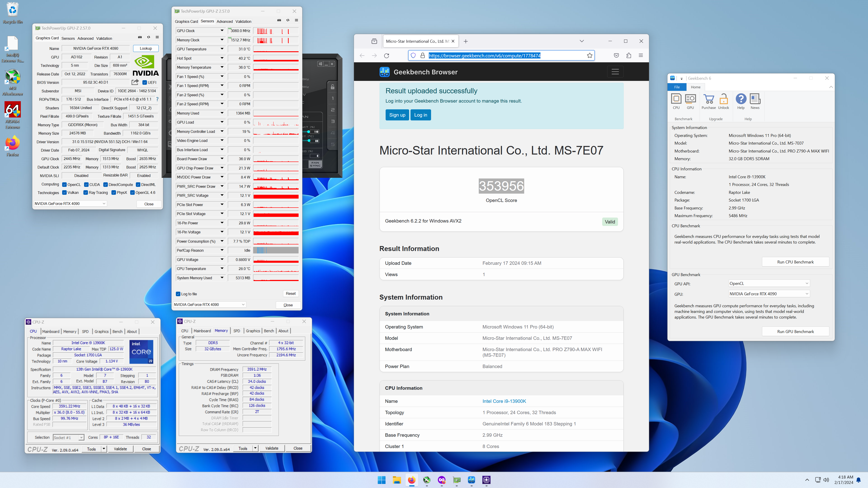The height and width of the screenshot is (488, 868).
Task: Toggle Log to file checkbox
Action: pyautogui.click(x=178, y=294)
